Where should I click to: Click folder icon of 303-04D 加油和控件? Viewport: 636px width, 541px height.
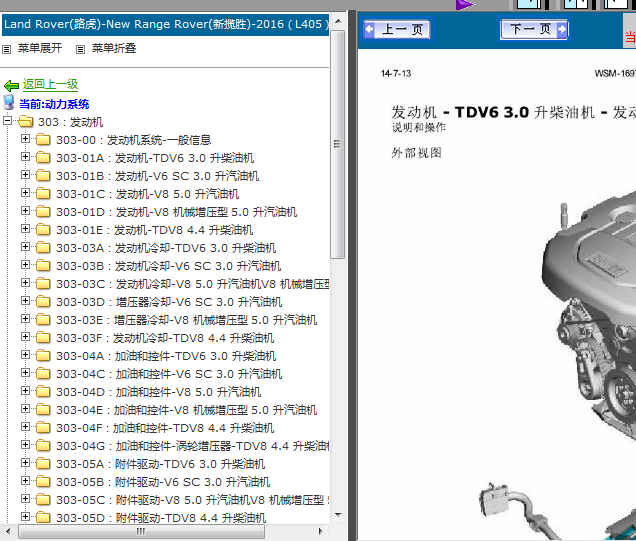tap(43, 391)
